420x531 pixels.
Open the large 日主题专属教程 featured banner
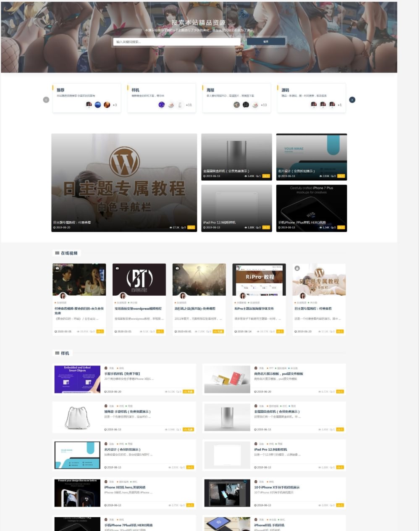coord(124,183)
